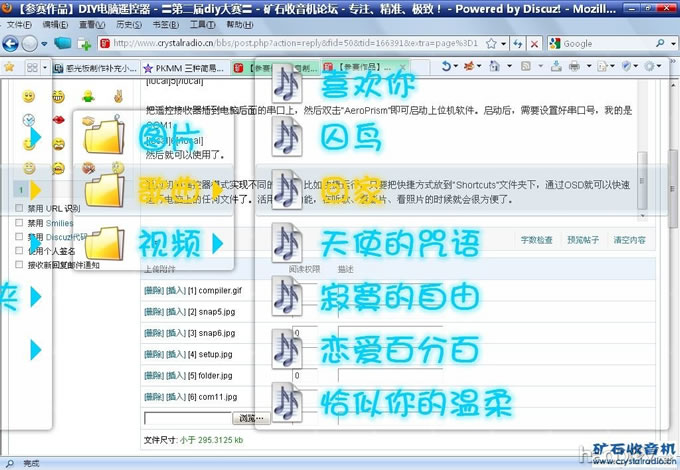Click music note icon beside 恋爱百分百

click(288, 350)
